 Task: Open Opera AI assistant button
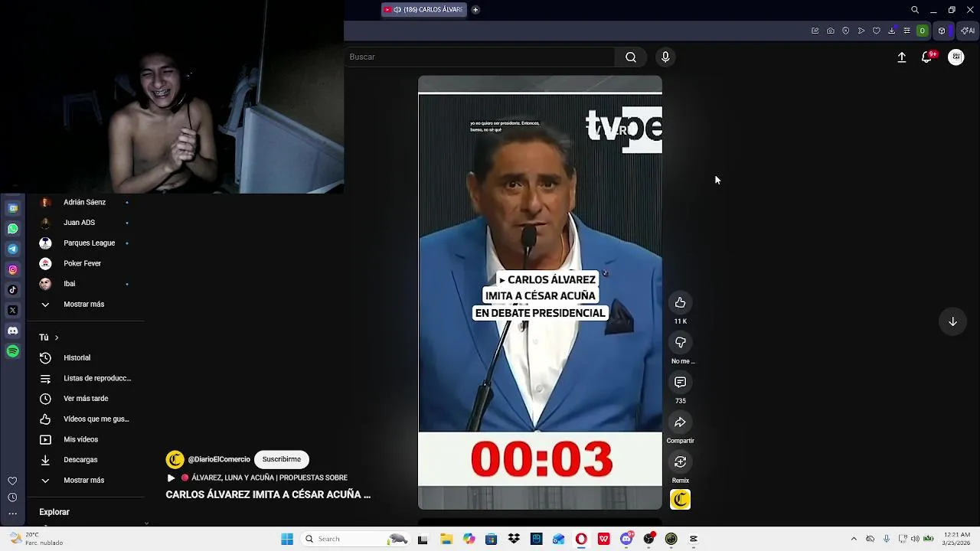point(968,31)
